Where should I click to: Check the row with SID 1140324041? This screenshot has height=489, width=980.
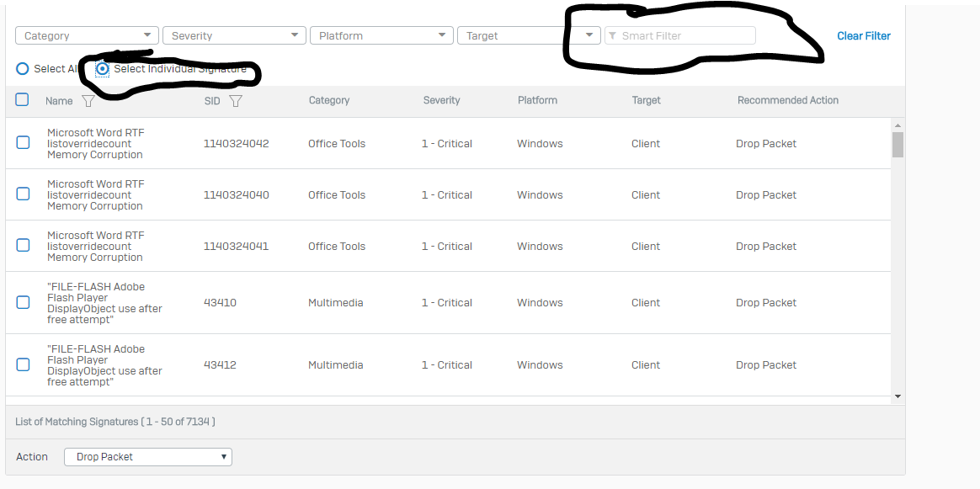23,245
